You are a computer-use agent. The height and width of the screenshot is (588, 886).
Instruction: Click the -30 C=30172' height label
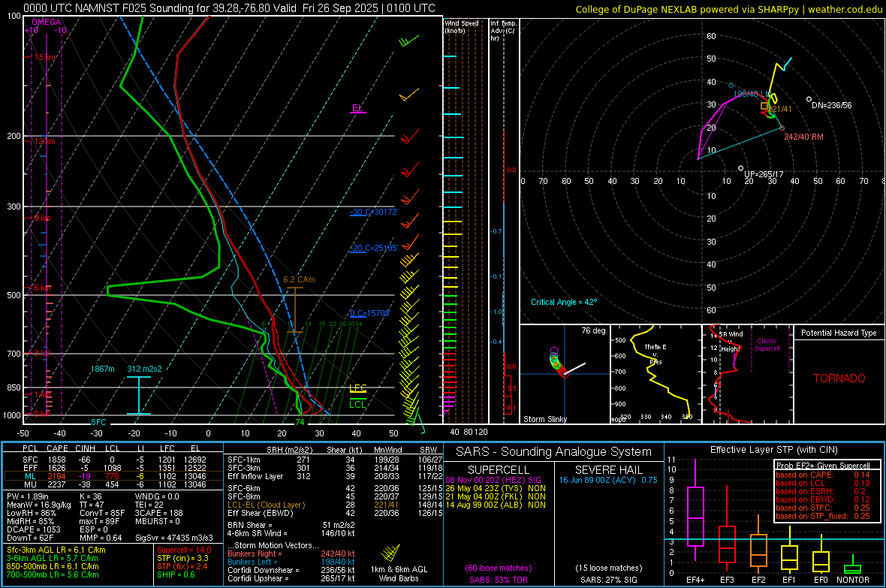(x=374, y=212)
